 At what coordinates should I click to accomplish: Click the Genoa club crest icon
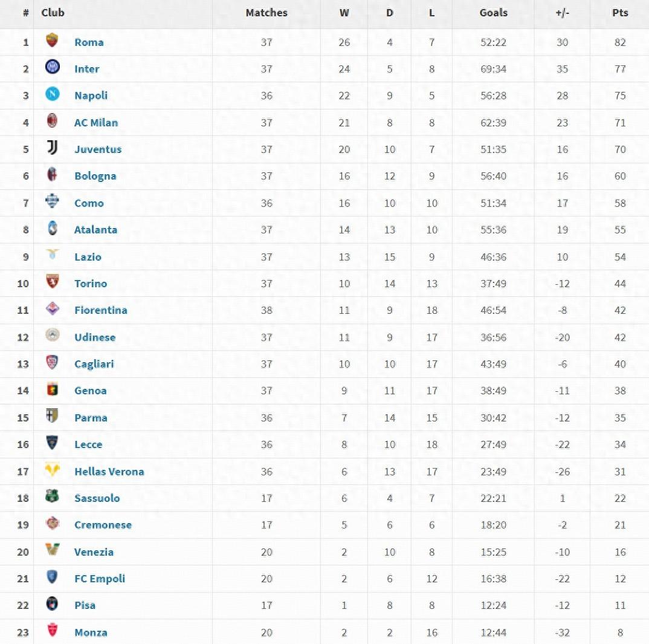[53, 389]
